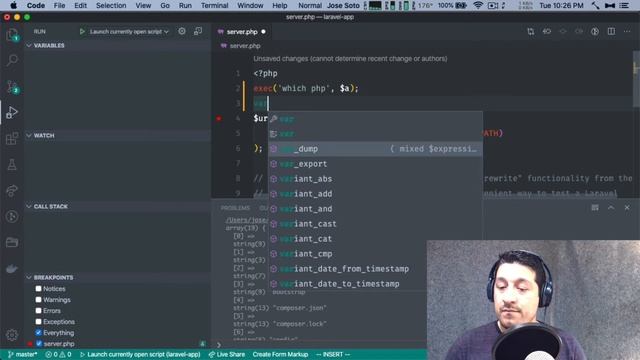640x360 pixels.
Task: Open the Live Share activity icon
Action: pyautogui.click(x=12, y=191)
